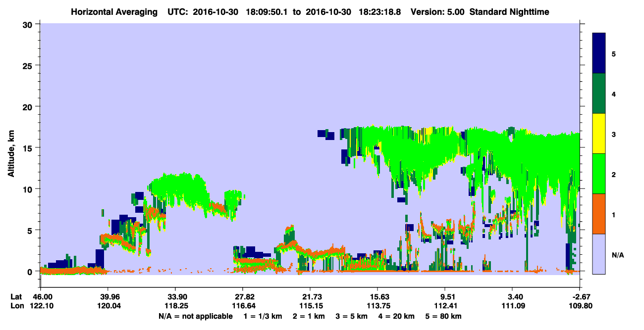Click the colorbar label N/A

coord(617,255)
